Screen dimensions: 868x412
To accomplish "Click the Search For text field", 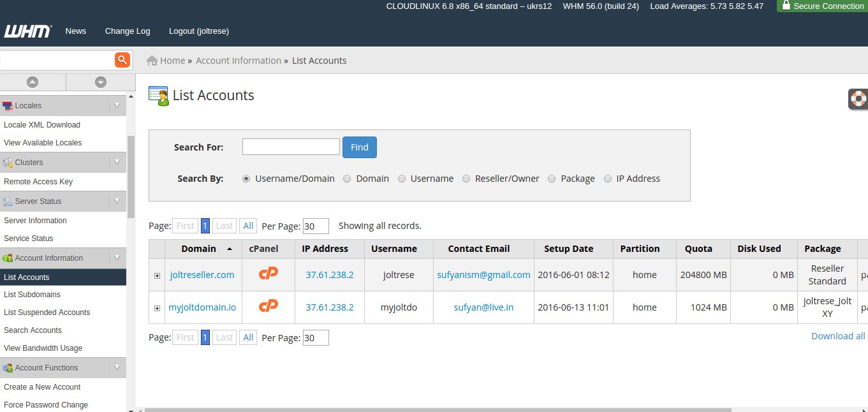I will click(291, 147).
